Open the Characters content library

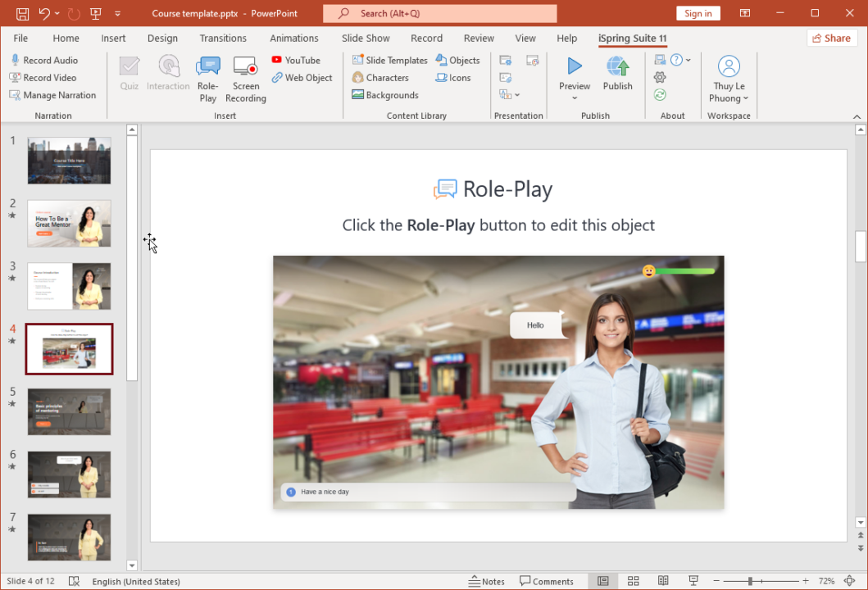pos(381,77)
